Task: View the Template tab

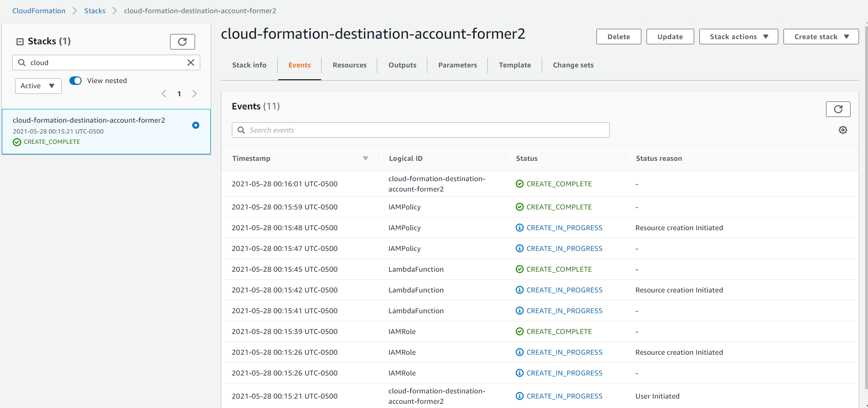Action: 515,65
